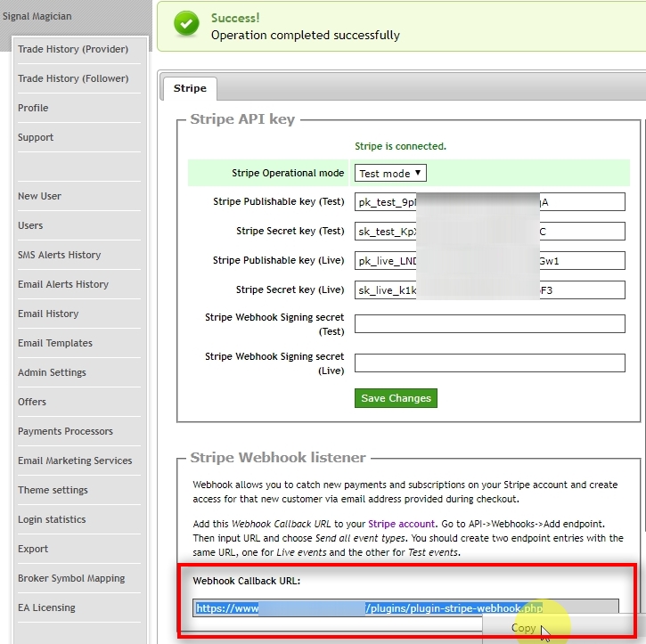Click the 'Stripe is connected.' status text
This screenshot has width=646, height=644.
tap(400, 146)
